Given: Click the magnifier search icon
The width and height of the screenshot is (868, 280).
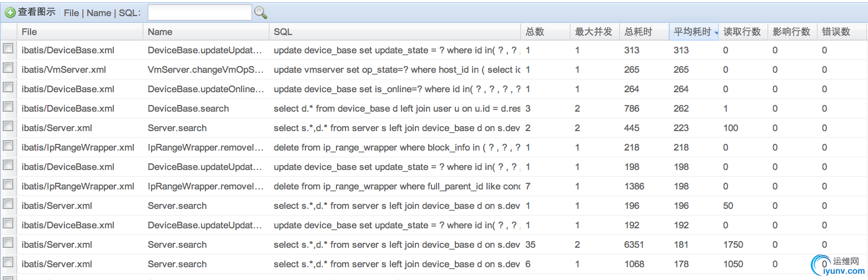Looking at the screenshot, I should [260, 12].
